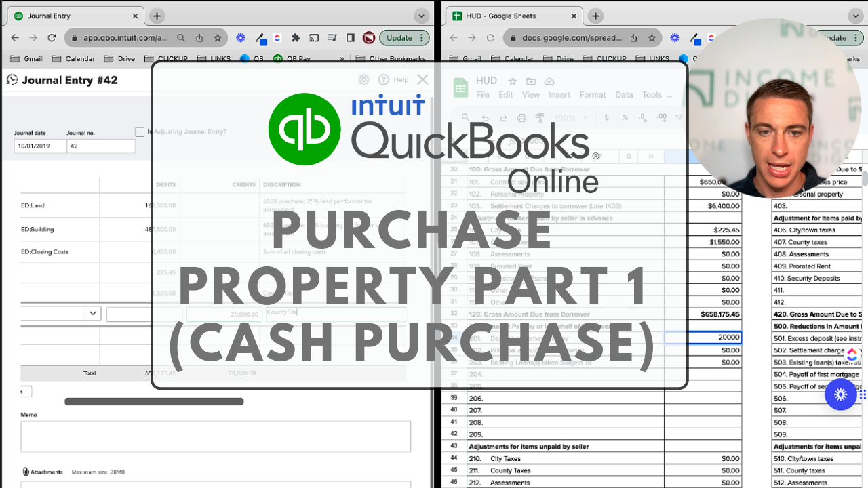
Task: Bookmark the QuickBooks page with the address bar star
Action: [217, 38]
